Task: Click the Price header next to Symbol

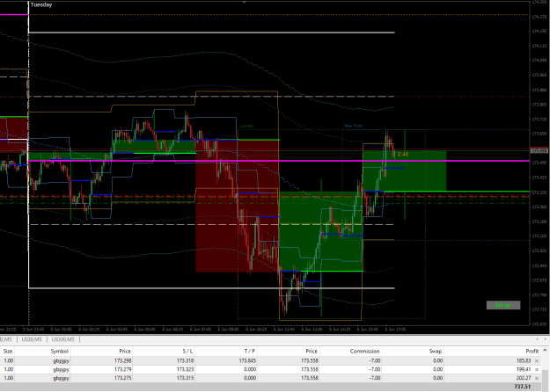Action: [x=125, y=352]
